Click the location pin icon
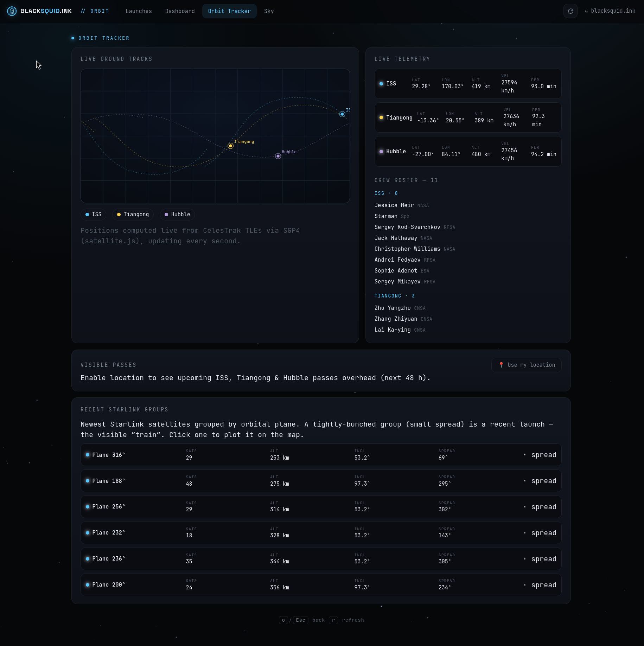Image resolution: width=644 pixels, height=646 pixels. (x=501, y=365)
